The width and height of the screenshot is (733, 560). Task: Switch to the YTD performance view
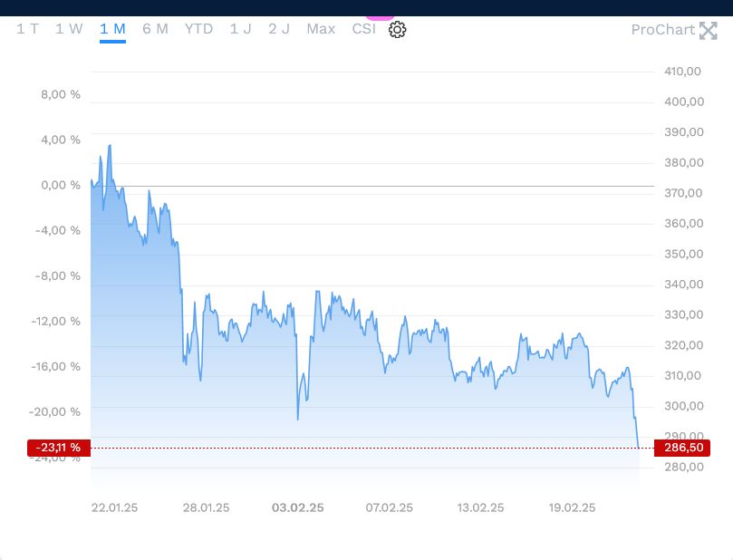tap(200, 28)
